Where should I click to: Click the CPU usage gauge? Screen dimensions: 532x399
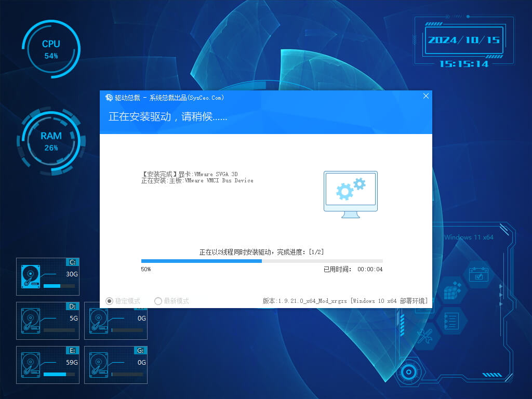[x=51, y=49]
